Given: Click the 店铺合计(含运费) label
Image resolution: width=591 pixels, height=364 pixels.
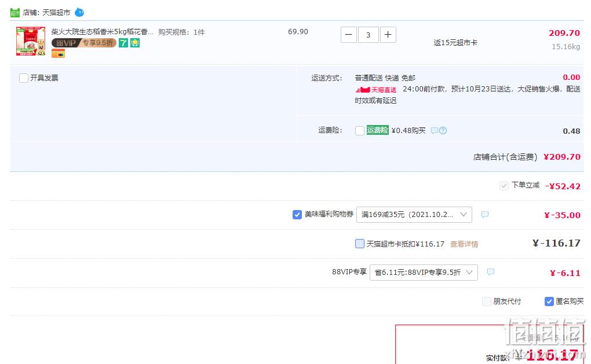Looking at the screenshot, I should click(505, 157).
